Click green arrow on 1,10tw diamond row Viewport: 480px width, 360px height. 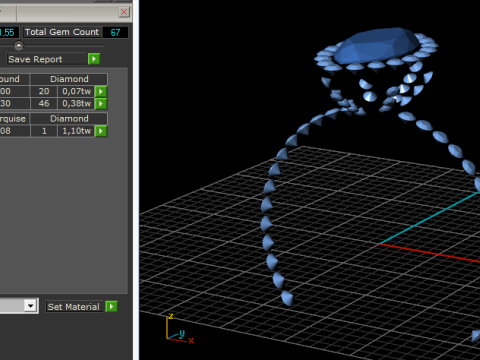(101, 131)
